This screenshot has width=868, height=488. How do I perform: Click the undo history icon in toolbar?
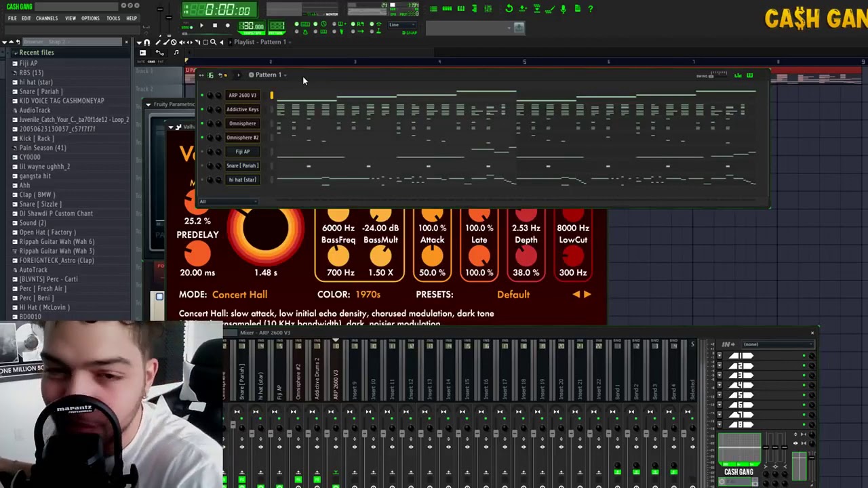pyautogui.click(x=509, y=9)
